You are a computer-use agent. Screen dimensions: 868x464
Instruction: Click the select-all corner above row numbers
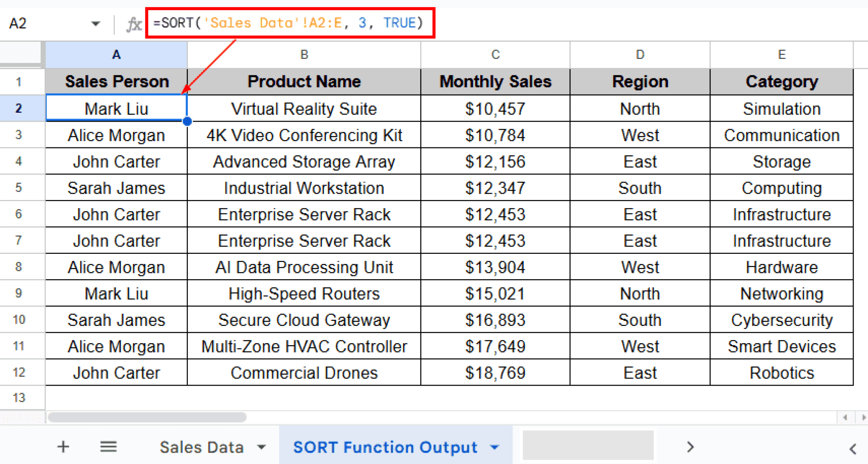[21, 54]
